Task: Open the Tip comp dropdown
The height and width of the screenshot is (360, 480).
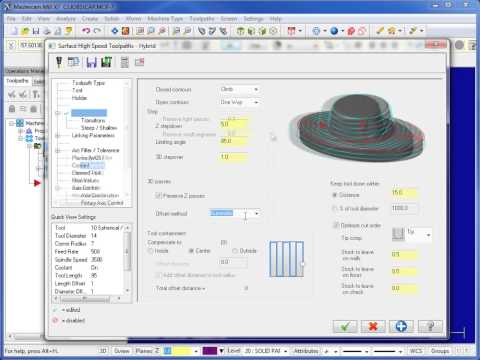Action: click(x=428, y=235)
